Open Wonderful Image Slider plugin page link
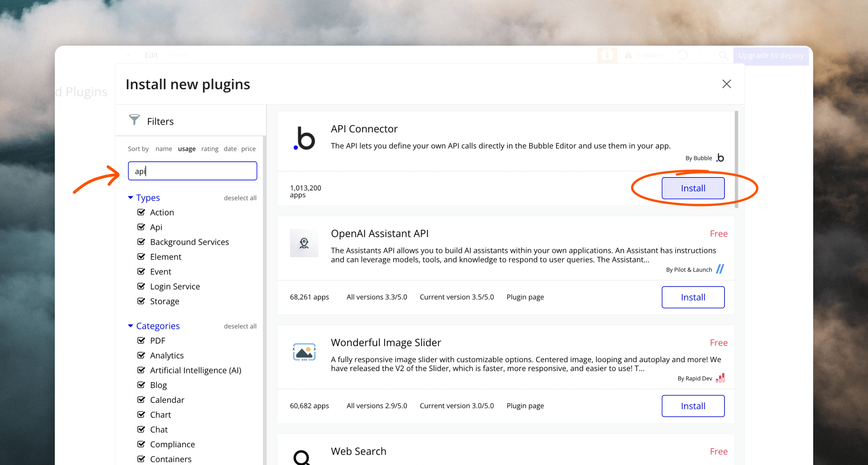This screenshot has width=868, height=465. 525,406
